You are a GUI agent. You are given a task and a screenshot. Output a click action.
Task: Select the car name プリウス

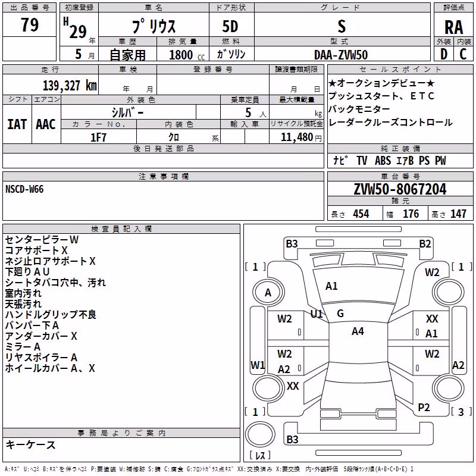(154, 26)
